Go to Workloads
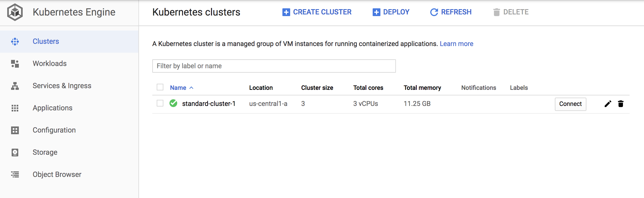 pyautogui.click(x=69, y=64)
